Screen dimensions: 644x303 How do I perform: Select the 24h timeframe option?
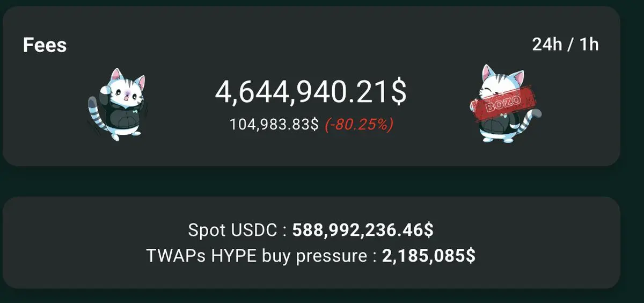click(546, 44)
